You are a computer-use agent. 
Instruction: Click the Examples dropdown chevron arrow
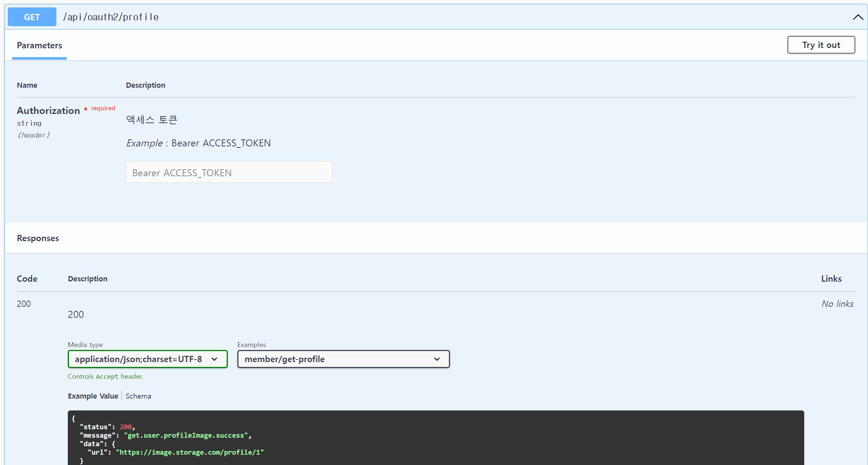(x=437, y=359)
